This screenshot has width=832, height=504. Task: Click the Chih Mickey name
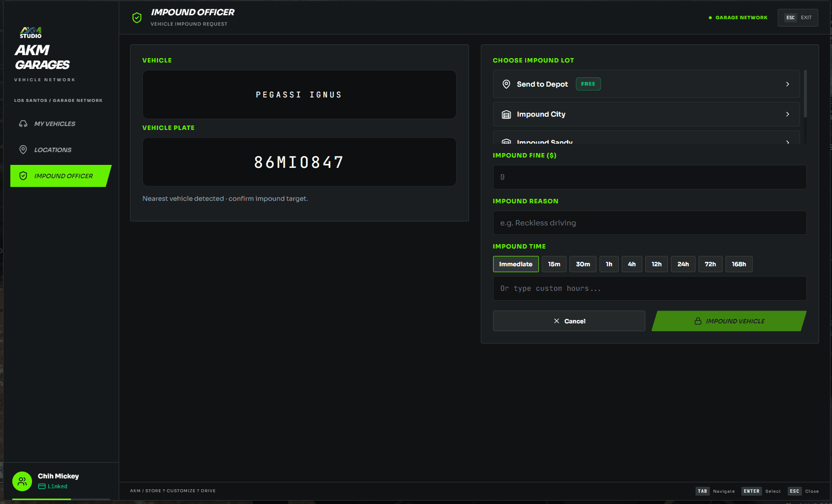tap(58, 476)
